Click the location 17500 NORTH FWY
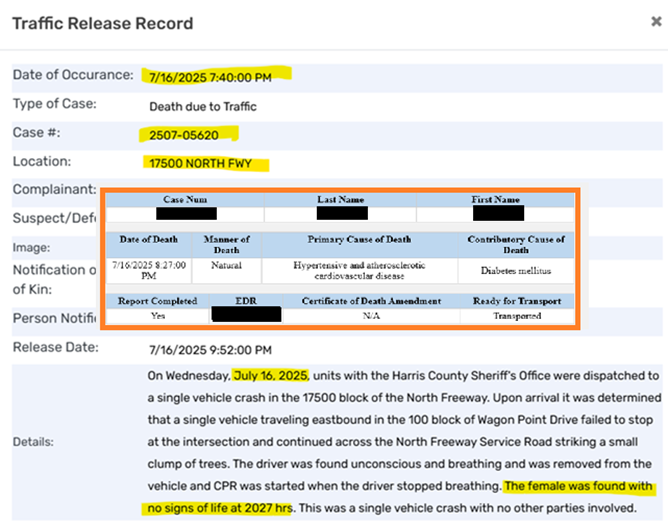This screenshot has width=668, height=524. pyautogui.click(x=200, y=164)
